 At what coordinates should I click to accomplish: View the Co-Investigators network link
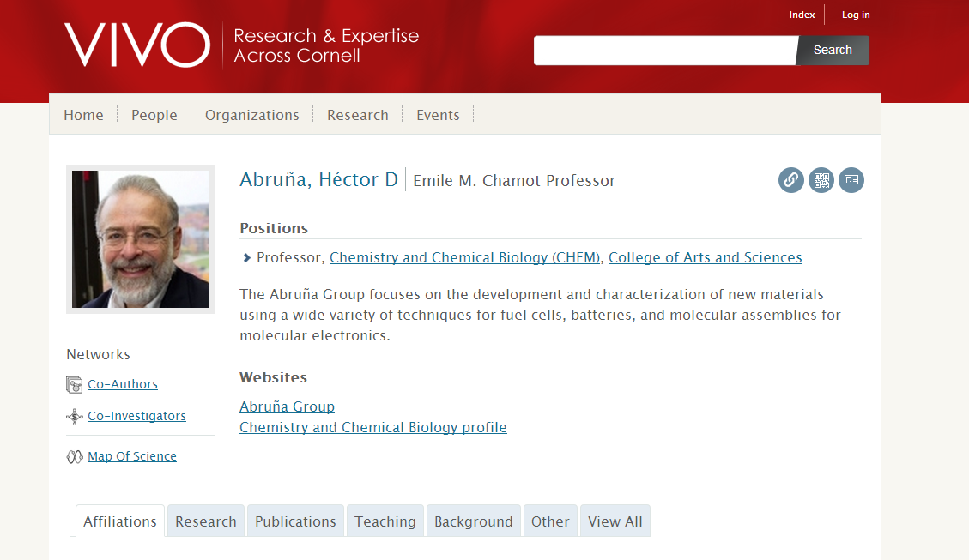[136, 416]
